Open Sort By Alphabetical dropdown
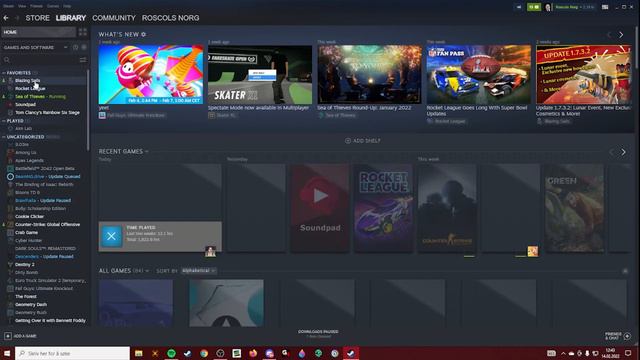This screenshot has height=360, width=640. coord(199,271)
